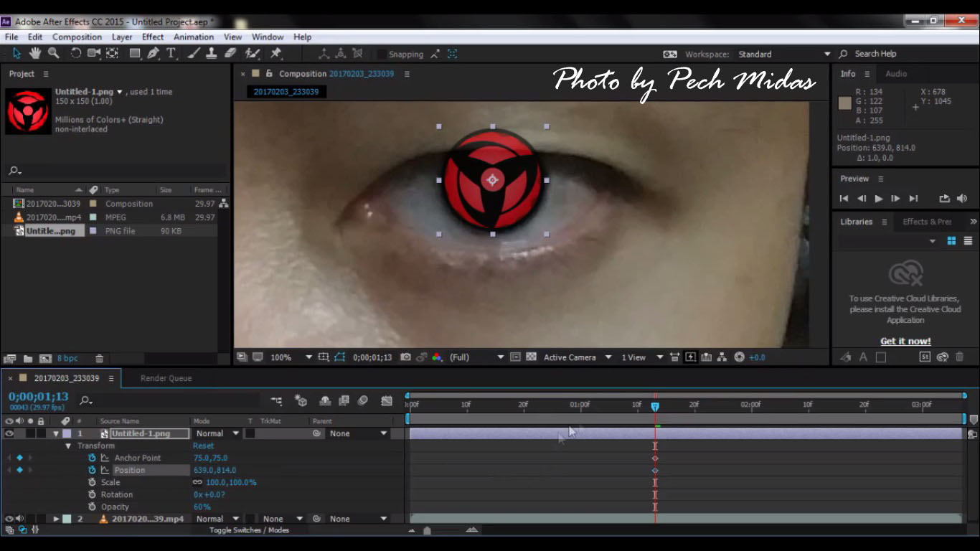Viewport: 980px width, 551px height.
Task: Select the Zoom magnifier tool
Action: [53, 53]
